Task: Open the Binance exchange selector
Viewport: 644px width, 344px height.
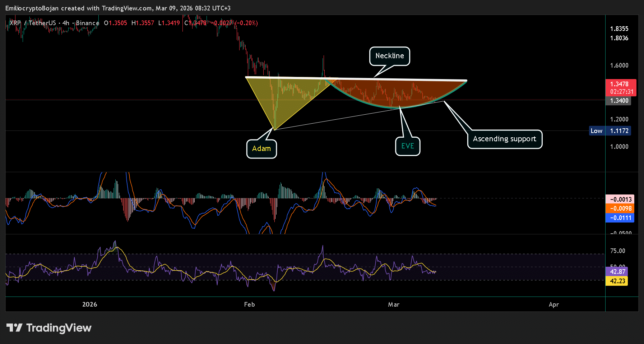Action: click(x=88, y=23)
